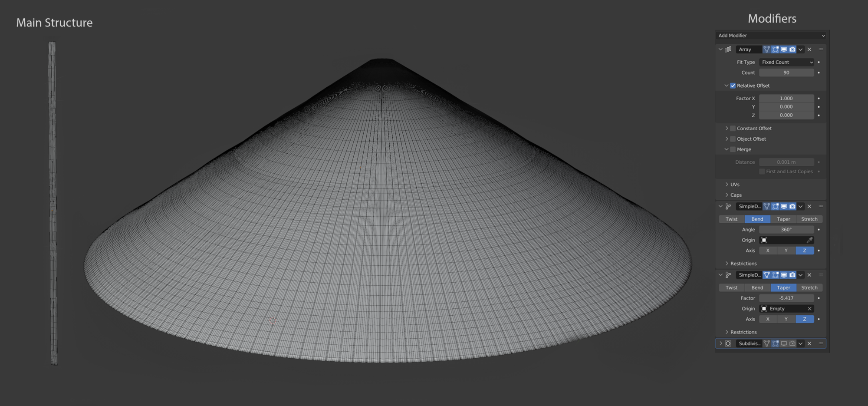868x406 pixels.
Task: Click the Angle field showing 360°
Action: click(786, 230)
